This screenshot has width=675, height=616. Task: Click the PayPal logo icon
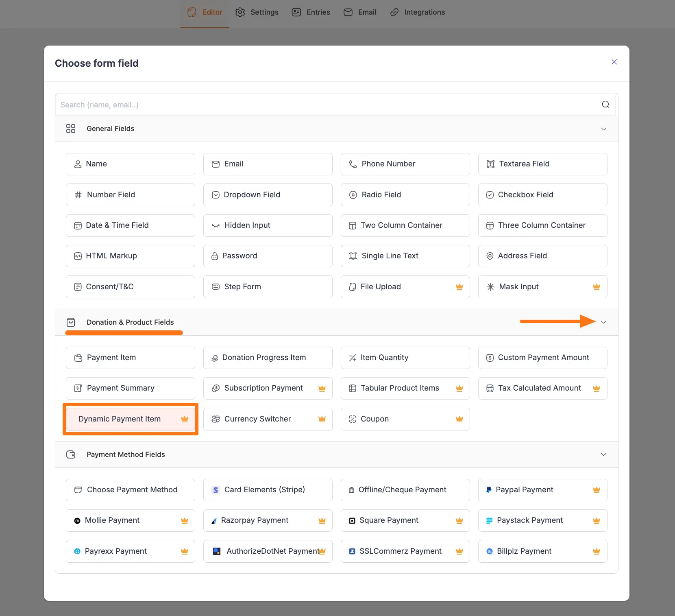click(x=489, y=490)
